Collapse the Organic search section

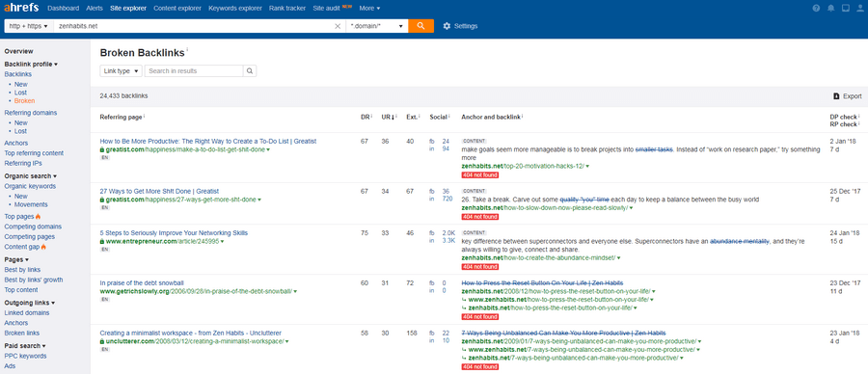[31, 176]
